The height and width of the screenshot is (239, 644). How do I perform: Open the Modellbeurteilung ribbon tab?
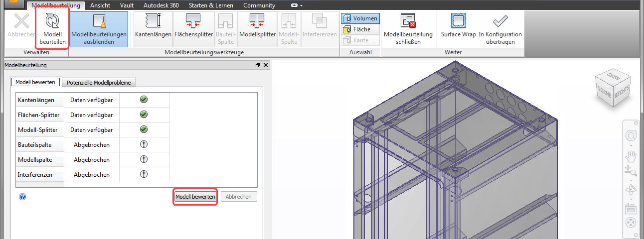tap(55, 5)
